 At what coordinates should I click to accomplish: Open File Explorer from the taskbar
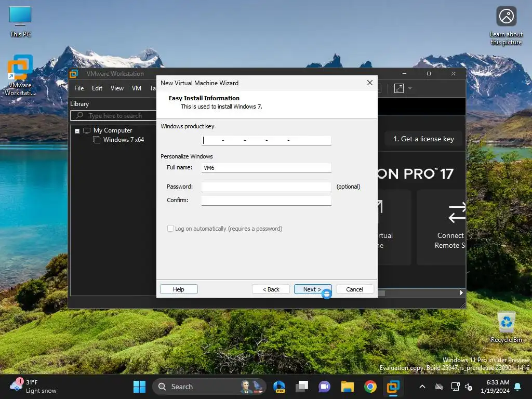[348, 387]
